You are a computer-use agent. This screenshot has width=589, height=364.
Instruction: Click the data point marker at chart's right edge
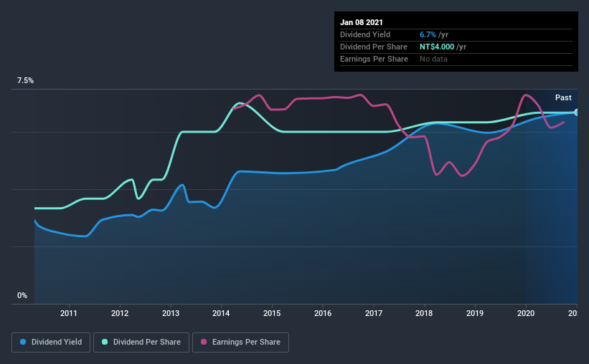tap(576, 112)
